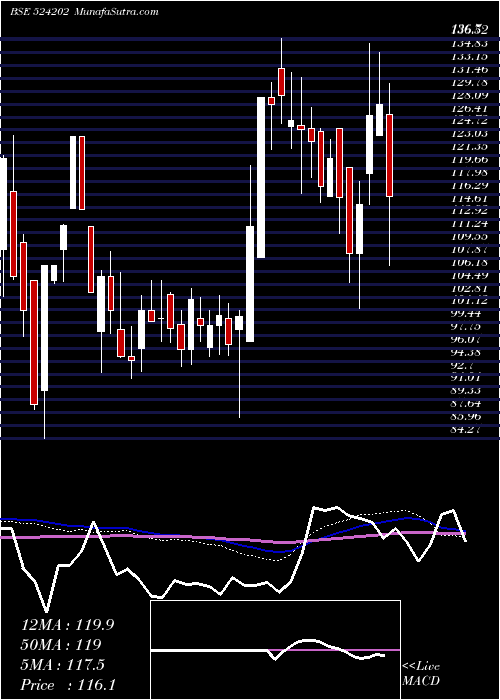Select the 111.24 price level label
This screenshot has width=500, height=700.
470,224
